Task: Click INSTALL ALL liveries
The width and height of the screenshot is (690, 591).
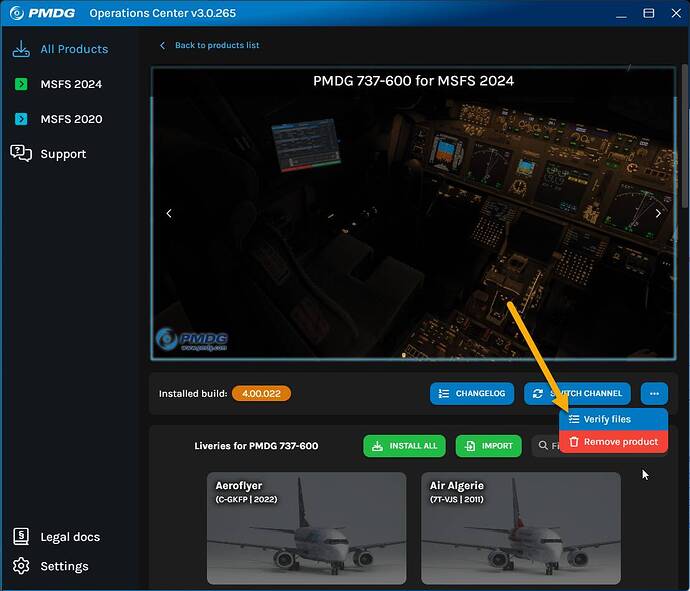Action: 404,446
